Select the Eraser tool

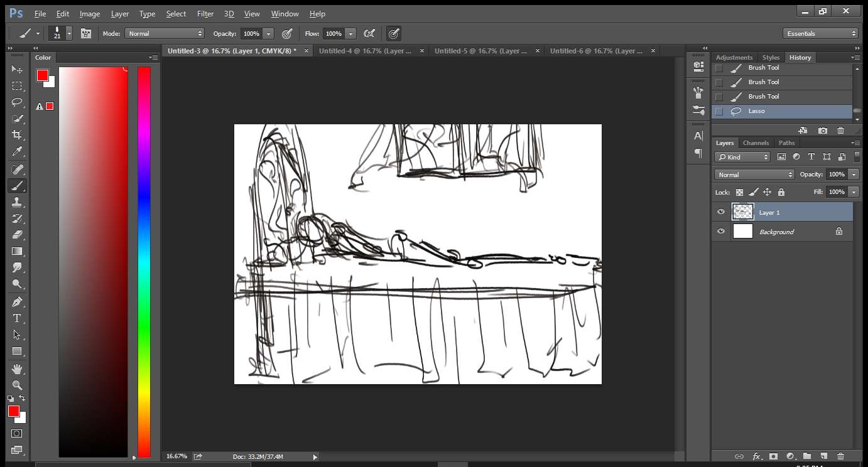pyautogui.click(x=17, y=235)
